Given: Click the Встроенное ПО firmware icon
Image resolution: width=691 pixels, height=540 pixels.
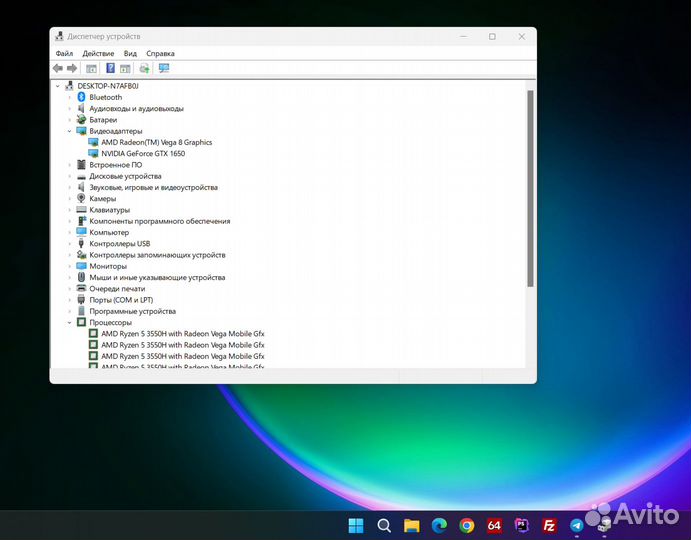Looking at the screenshot, I should [x=81, y=164].
